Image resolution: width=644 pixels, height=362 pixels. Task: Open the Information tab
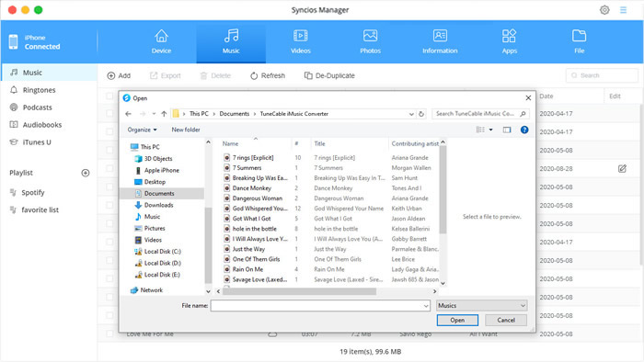coord(440,42)
